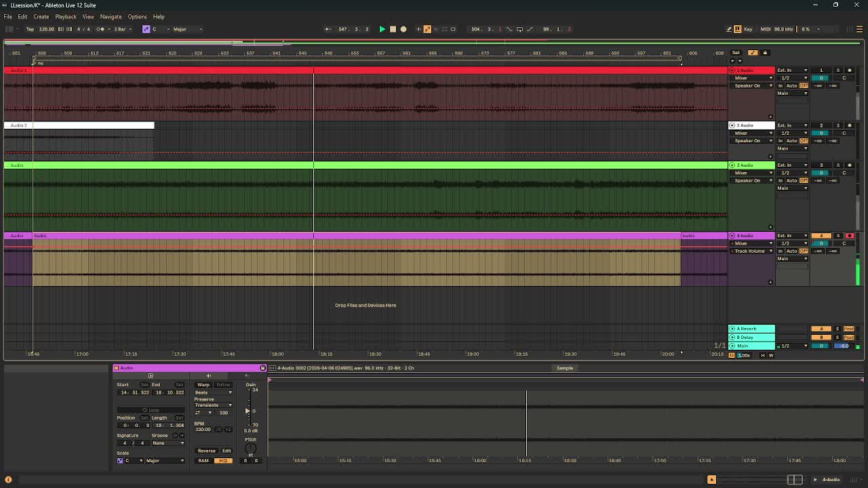868x488 pixels.
Task: Toggle Automation Arm button in transport
Action: [x=427, y=29]
